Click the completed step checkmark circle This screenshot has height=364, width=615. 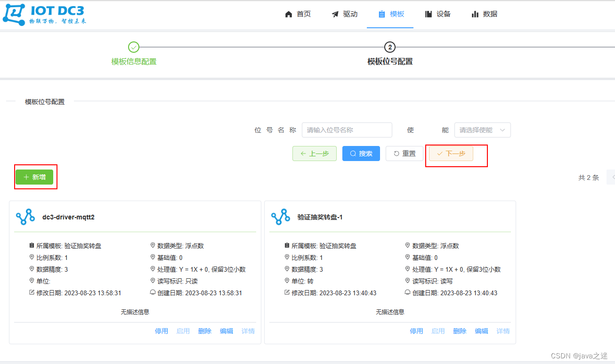pos(134,47)
